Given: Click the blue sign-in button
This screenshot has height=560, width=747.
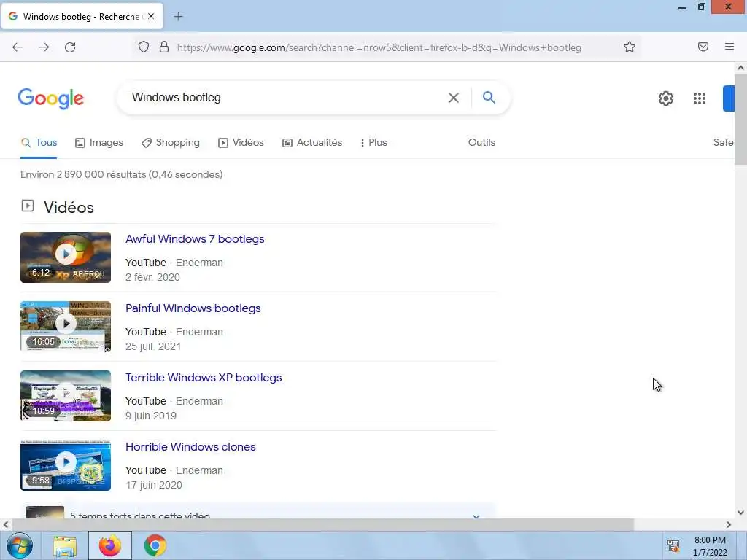Looking at the screenshot, I should pyautogui.click(x=729, y=98).
